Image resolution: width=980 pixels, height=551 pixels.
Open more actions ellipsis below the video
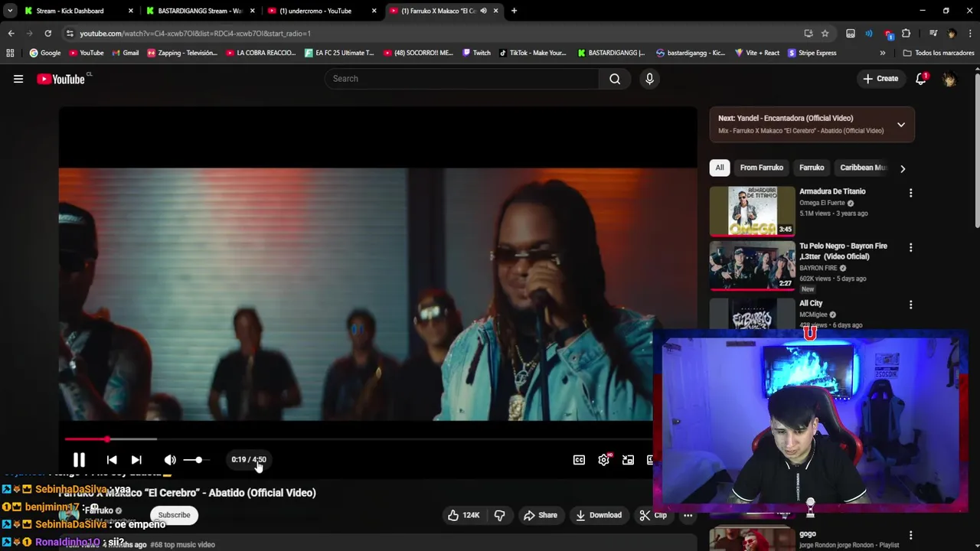(x=688, y=515)
